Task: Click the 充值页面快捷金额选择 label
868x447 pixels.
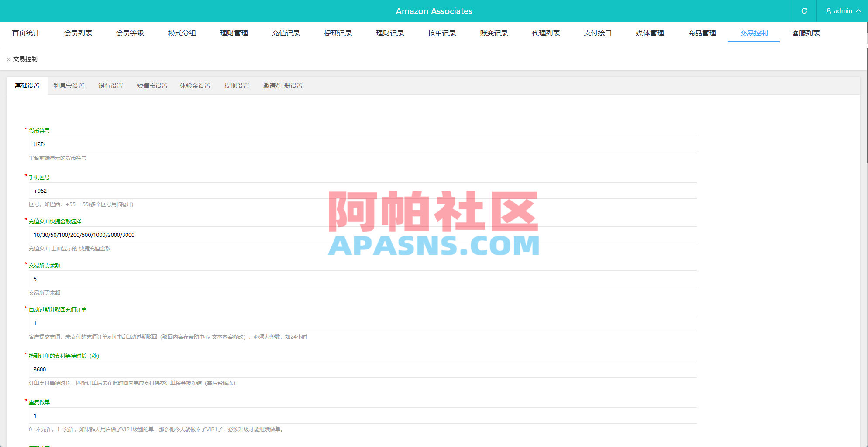Action: point(55,221)
